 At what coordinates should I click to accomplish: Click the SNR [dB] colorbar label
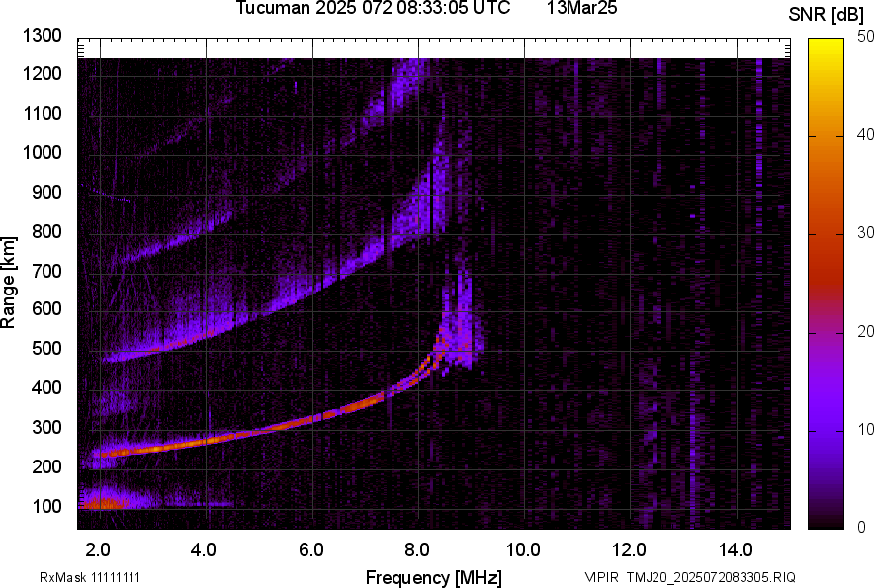tap(826, 15)
